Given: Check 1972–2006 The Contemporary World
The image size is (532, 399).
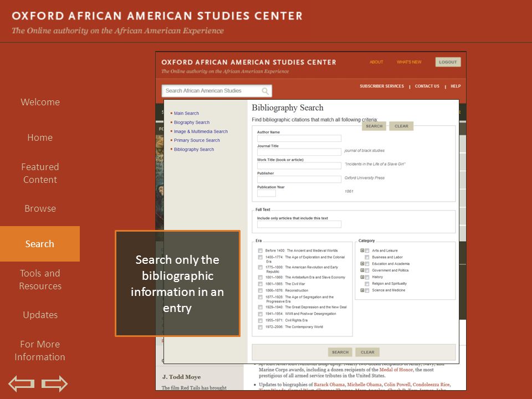Looking at the screenshot, I should 260,328.
